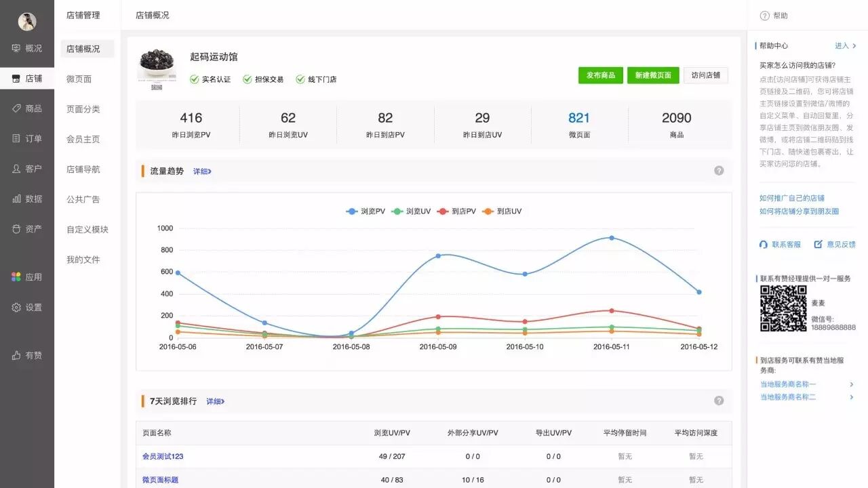
Task: Click the 联系客服 headset icon
Action: [764, 244]
